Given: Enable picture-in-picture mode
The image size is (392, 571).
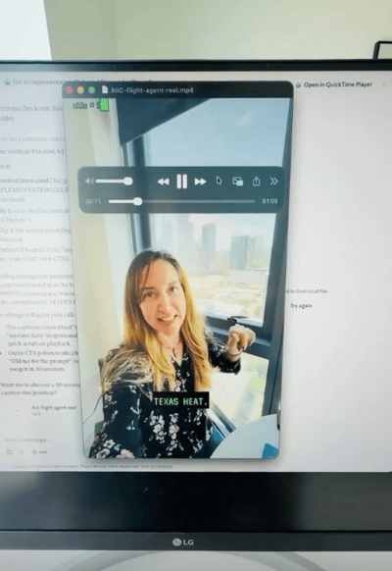Looking at the screenshot, I should coord(238,182).
